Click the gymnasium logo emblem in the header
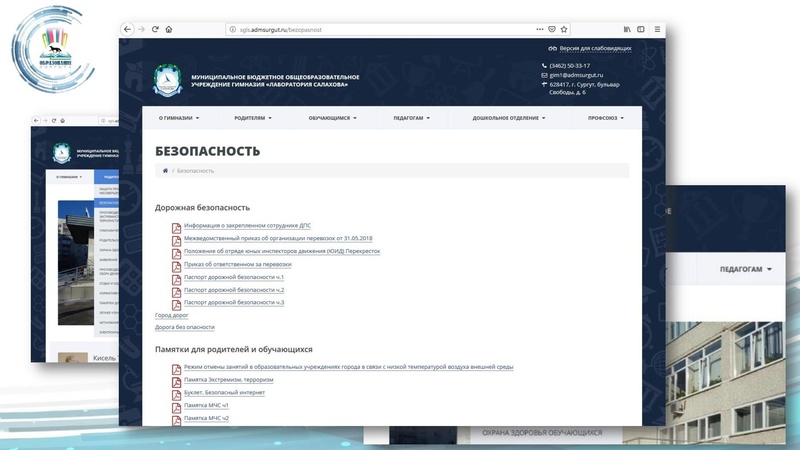Screen dimensions: 800x450 tap(167, 80)
